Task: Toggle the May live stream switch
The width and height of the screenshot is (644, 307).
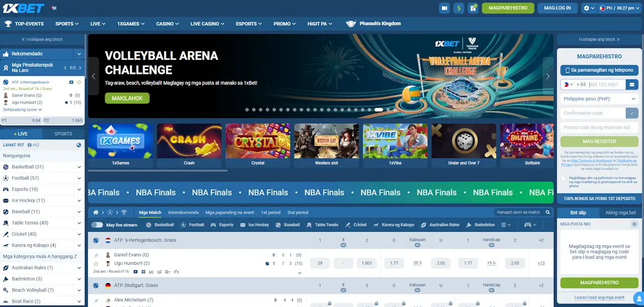Action: click(x=97, y=225)
